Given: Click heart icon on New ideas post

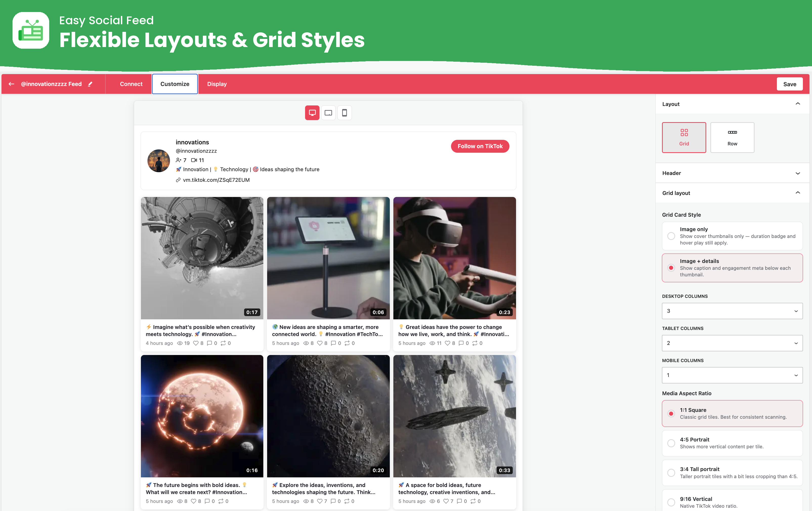Looking at the screenshot, I should pyautogui.click(x=320, y=343).
